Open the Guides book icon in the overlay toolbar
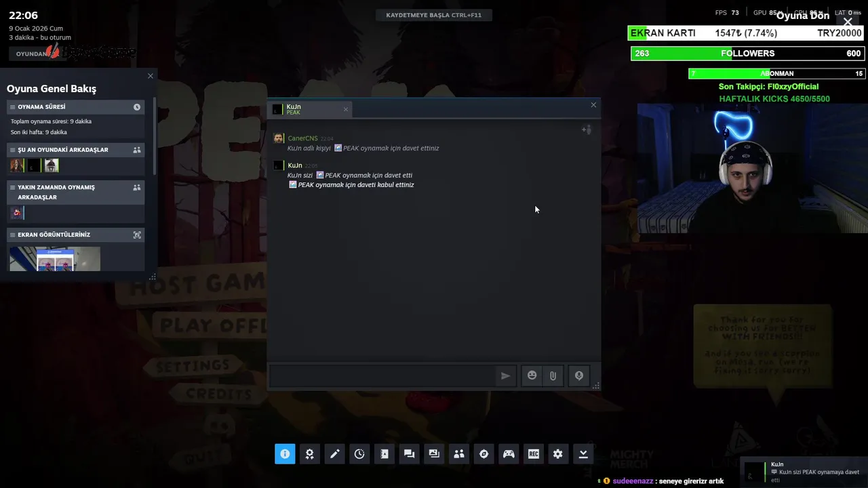The height and width of the screenshot is (488, 868). (x=384, y=454)
